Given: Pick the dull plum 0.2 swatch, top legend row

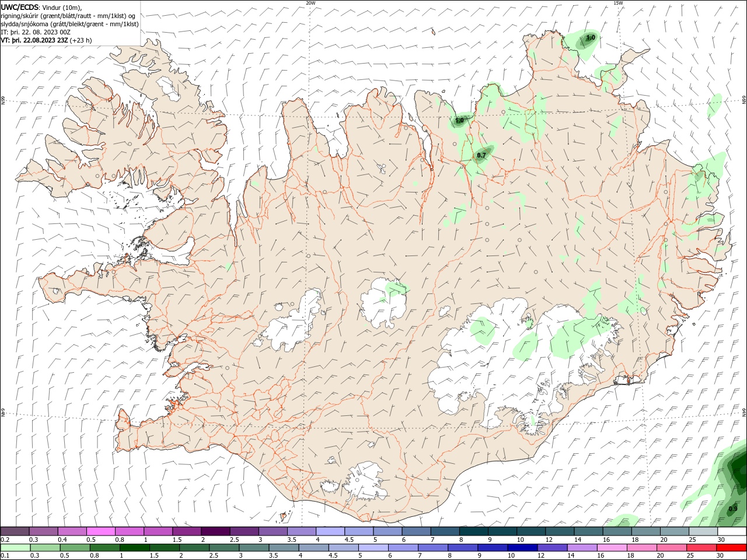Looking at the screenshot, I should [15, 531].
